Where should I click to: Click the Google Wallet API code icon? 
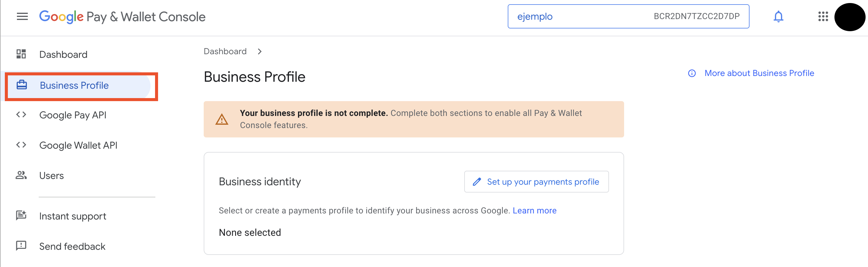[x=21, y=145]
